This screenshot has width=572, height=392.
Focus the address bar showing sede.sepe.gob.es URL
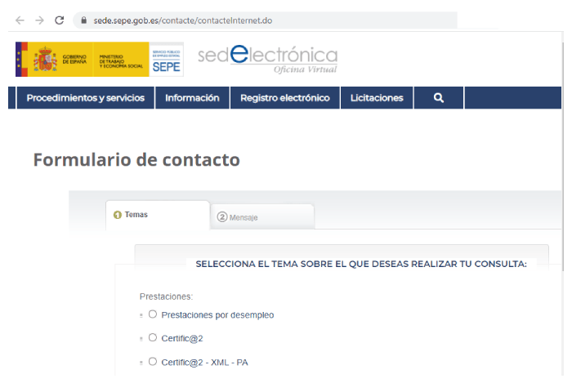265,20
